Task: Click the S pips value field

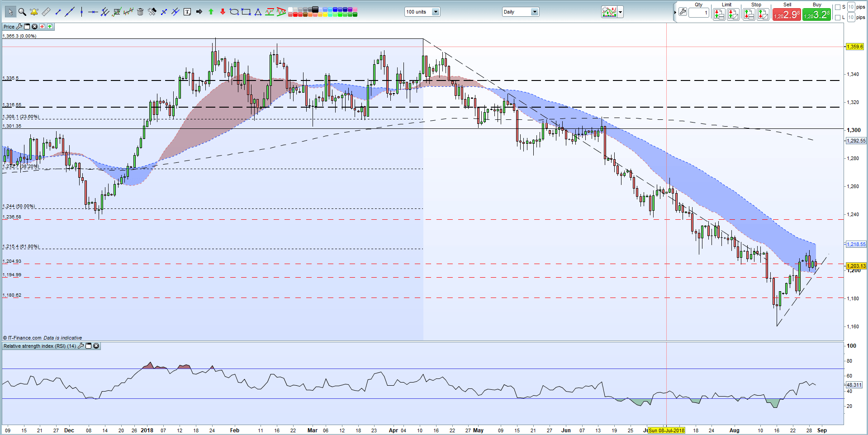Action: [851, 7]
